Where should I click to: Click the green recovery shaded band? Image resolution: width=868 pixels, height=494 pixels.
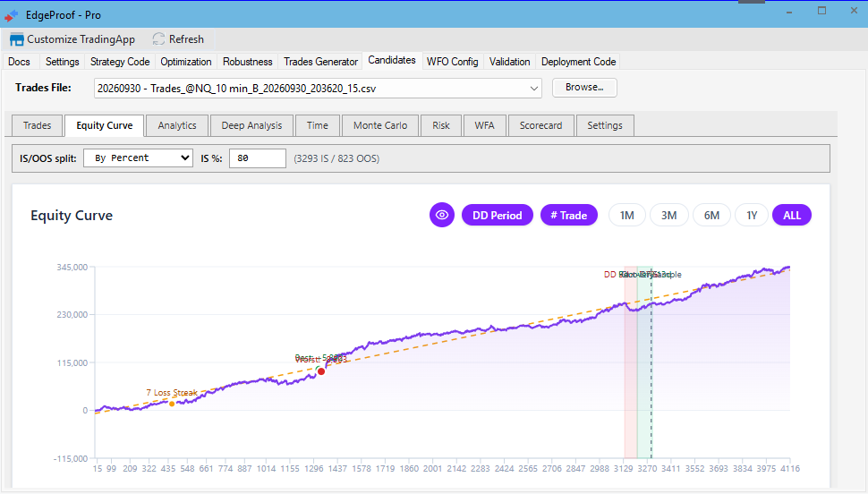pos(643,362)
